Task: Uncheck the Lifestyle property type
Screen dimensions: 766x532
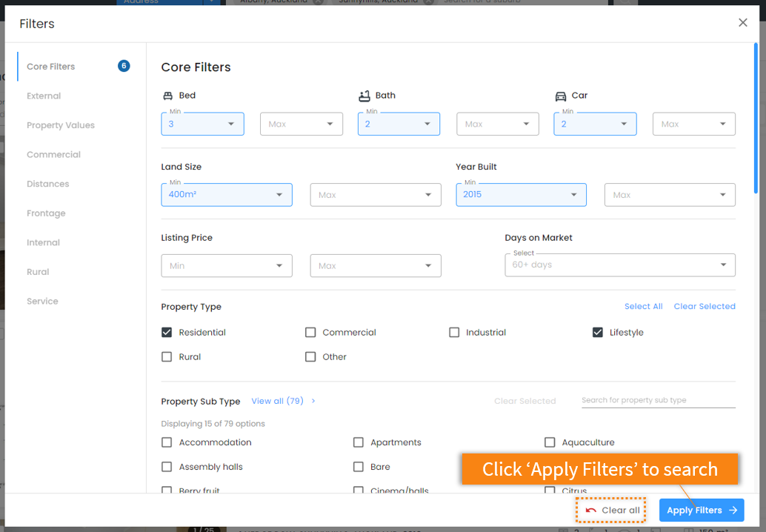Action: point(597,332)
